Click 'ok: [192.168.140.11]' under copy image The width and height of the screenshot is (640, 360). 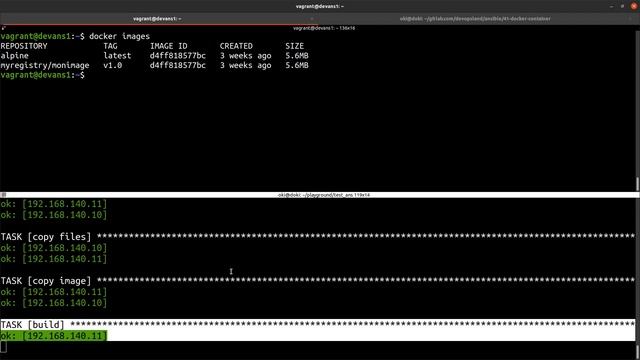tap(53, 292)
